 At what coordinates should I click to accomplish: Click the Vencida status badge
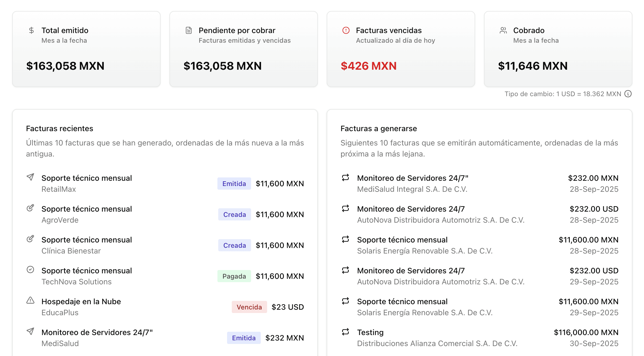[x=249, y=307]
